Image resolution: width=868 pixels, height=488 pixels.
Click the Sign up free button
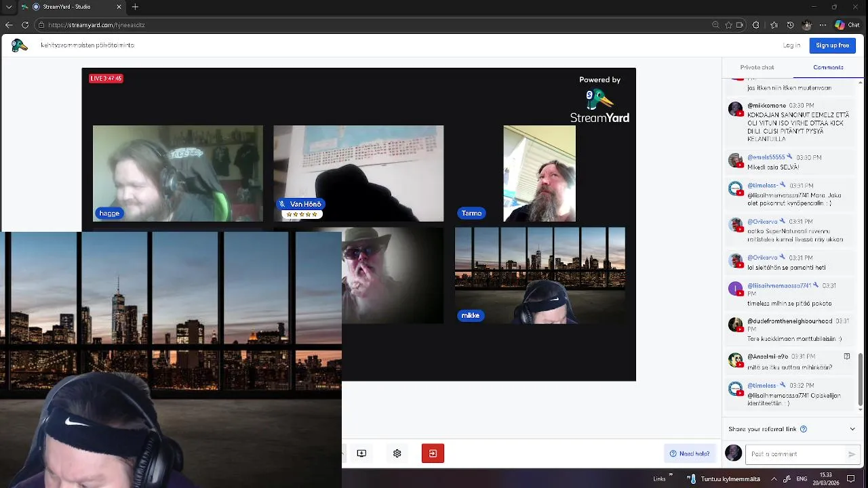coord(832,45)
